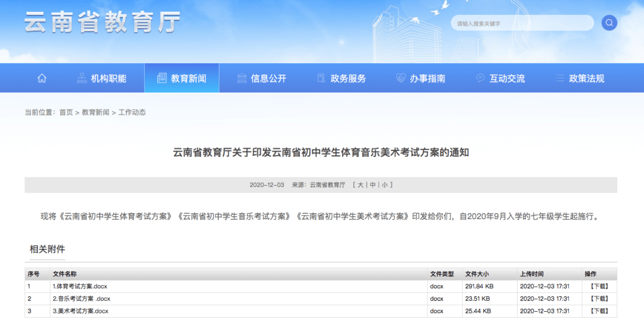Image resolution: width=644 pixels, height=326 pixels.
Task: Set font size to large (大)
Action: [360, 185]
